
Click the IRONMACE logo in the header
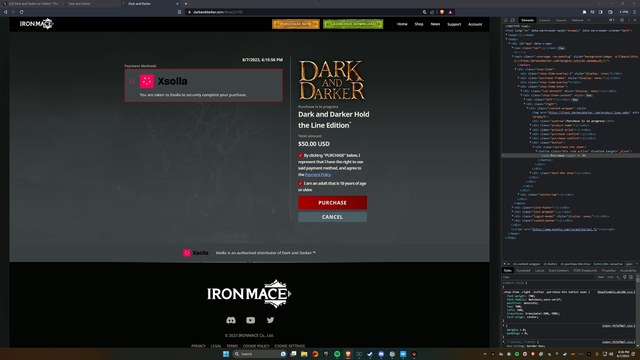pyautogui.click(x=36, y=24)
